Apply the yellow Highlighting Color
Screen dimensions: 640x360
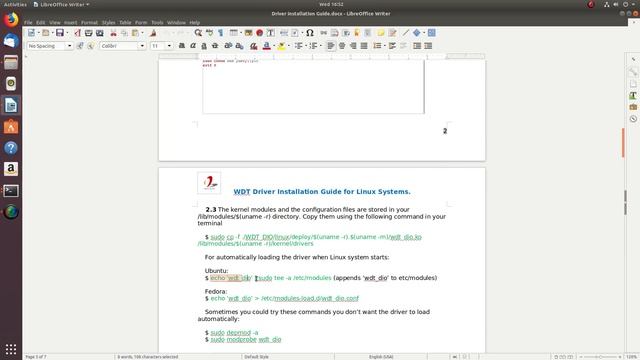point(282,46)
